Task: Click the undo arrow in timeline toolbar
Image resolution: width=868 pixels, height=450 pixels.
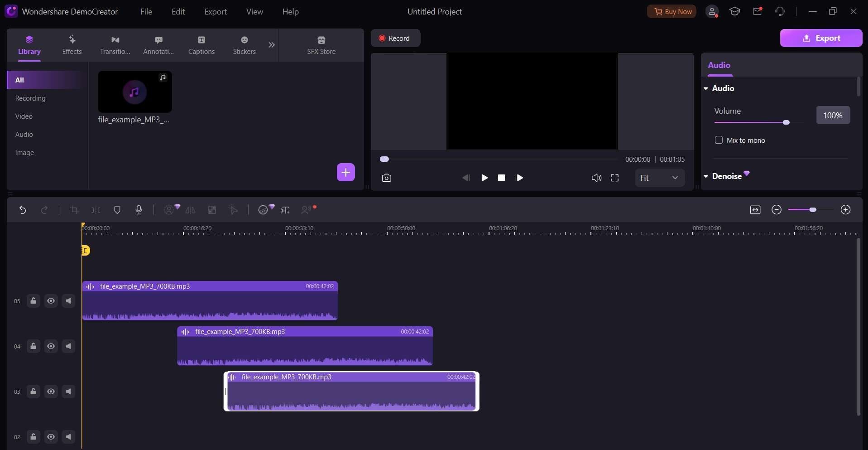Action: [x=22, y=210]
